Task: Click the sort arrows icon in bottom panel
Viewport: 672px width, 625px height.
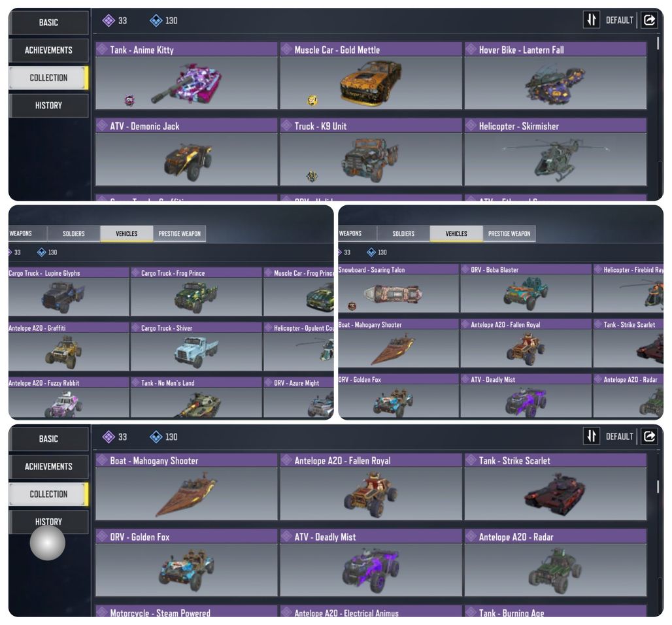Action: tap(592, 436)
